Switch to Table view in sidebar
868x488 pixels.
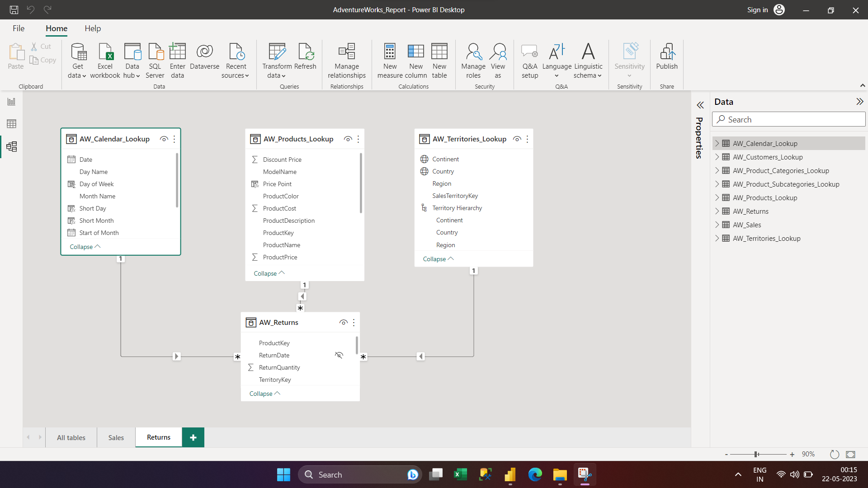click(11, 124)
